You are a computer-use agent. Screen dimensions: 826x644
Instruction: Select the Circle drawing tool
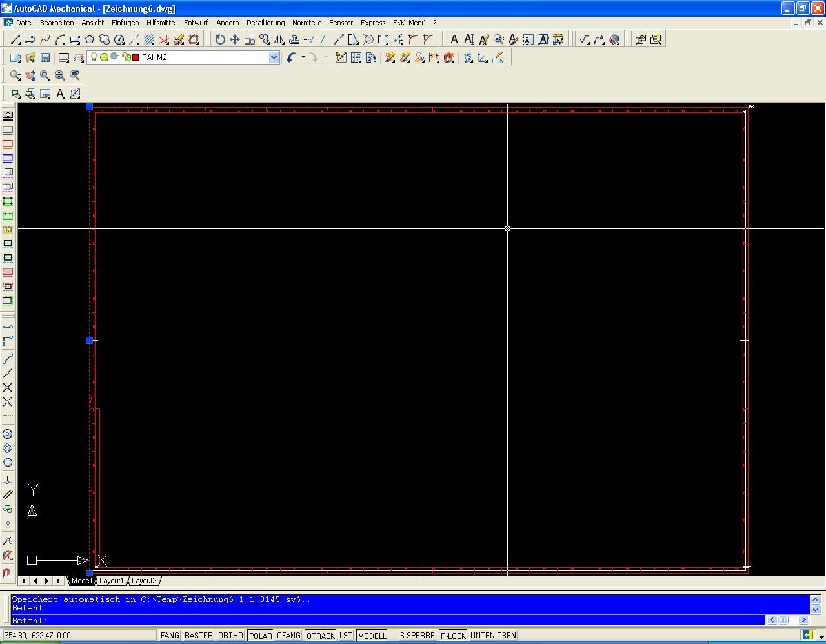click(x=119, y=39)
